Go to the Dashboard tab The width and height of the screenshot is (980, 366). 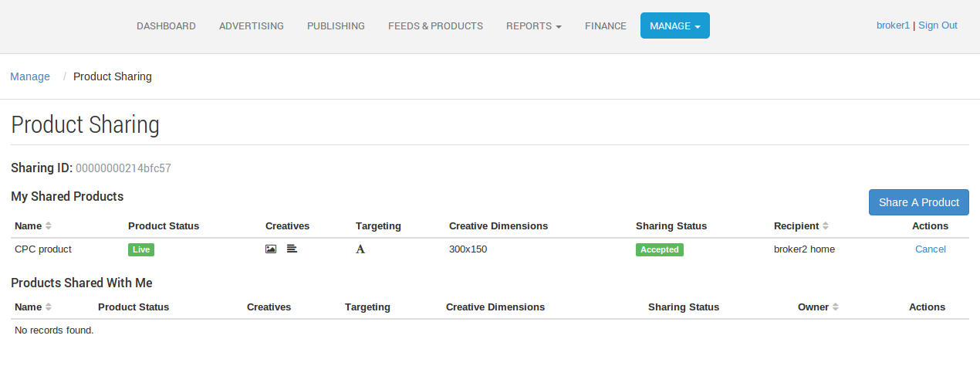(x=166, y=25)
